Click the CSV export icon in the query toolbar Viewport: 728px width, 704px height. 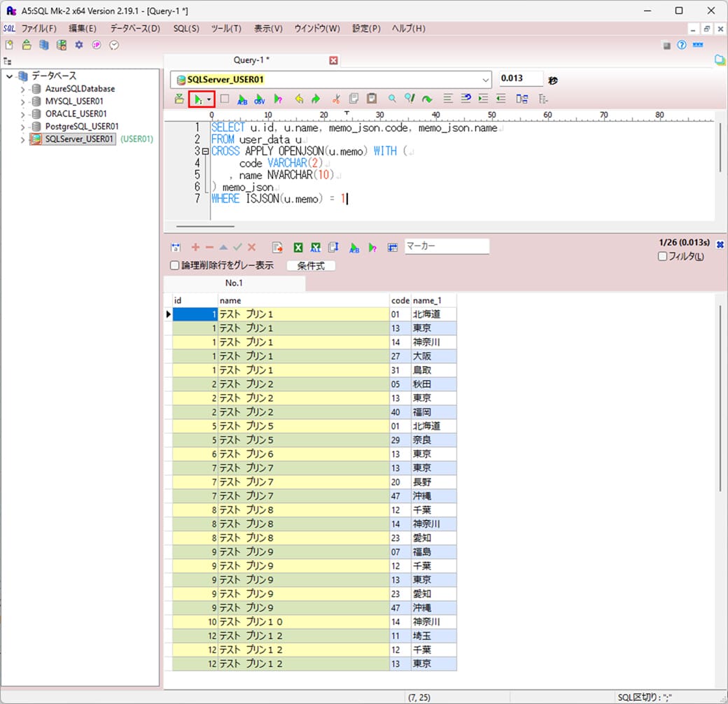click(260, 99)
